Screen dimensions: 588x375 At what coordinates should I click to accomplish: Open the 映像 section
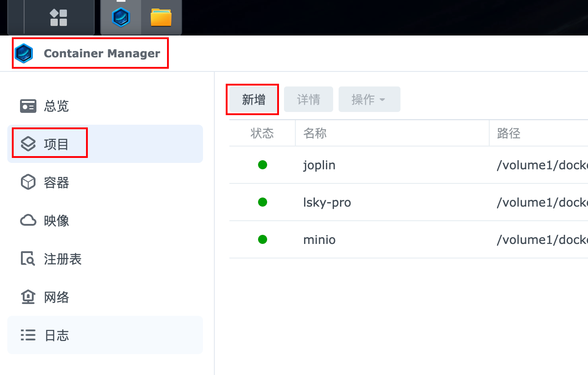(105, 221)
